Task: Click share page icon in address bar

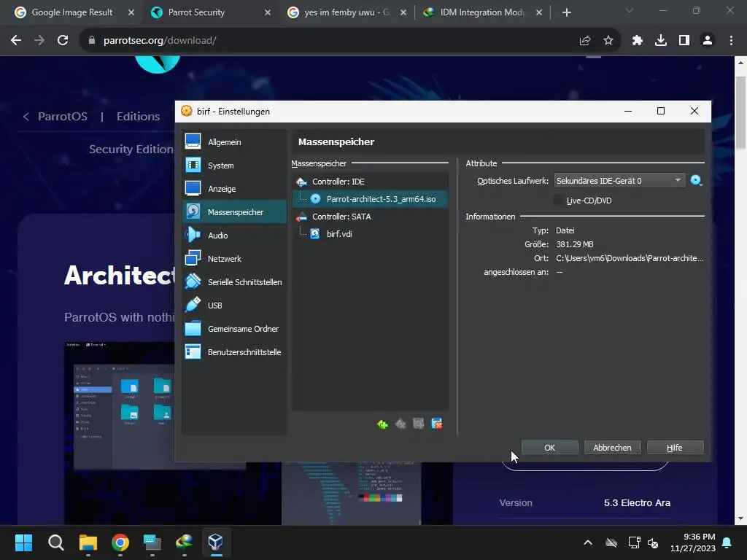Action: [x=585, y=41]
